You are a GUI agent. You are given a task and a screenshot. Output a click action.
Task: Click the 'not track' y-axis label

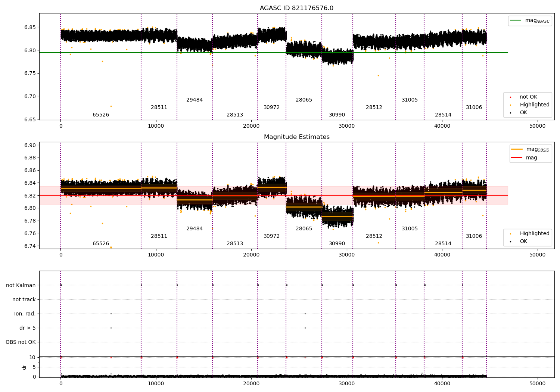[24, 300]
